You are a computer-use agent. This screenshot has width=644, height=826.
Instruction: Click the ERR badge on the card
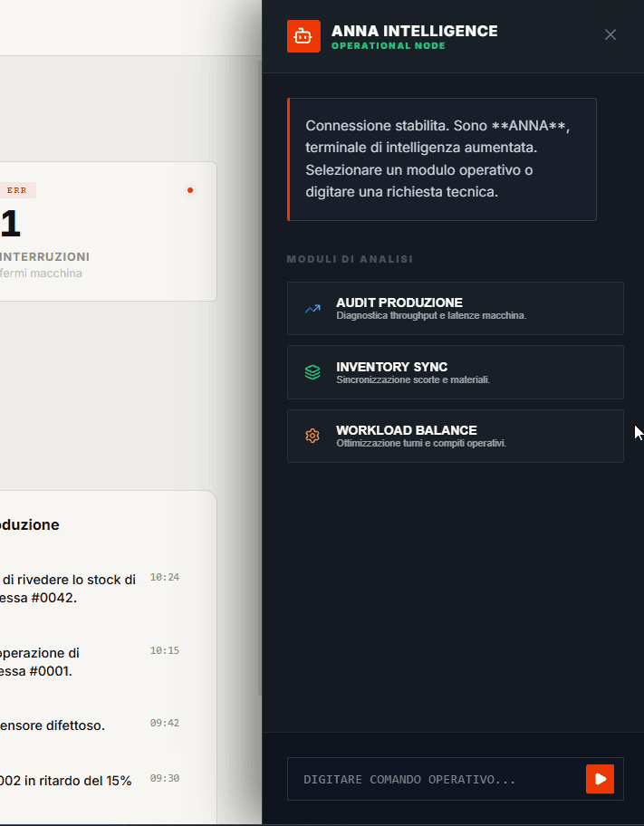(17, 190)
